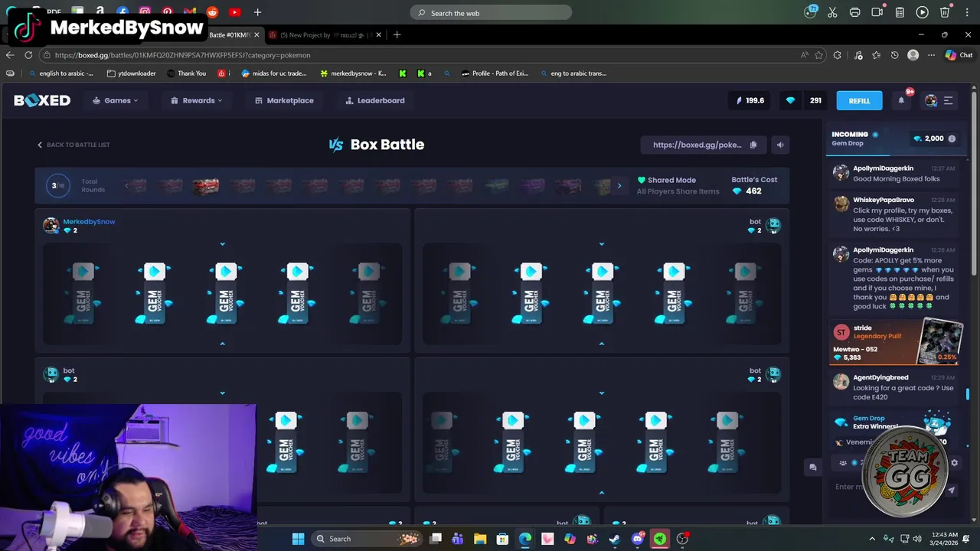Click MerkedbySnow player avatar

coord(51,225)
